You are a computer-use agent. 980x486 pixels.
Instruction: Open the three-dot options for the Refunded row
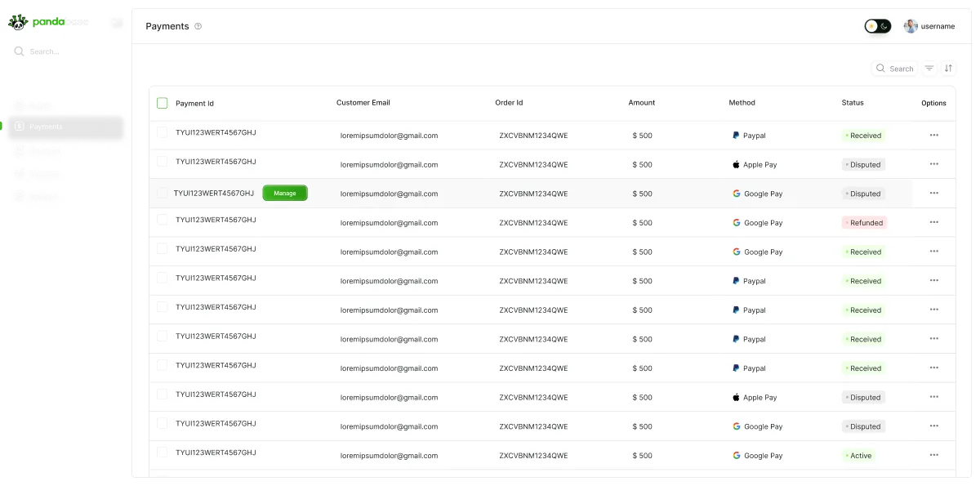(x=934, y=222)
